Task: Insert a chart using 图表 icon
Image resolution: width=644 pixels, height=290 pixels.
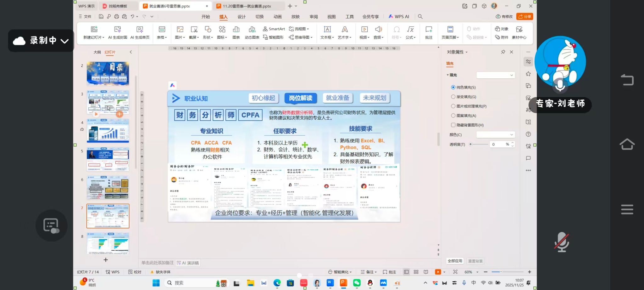Action: tap(236, 32)
